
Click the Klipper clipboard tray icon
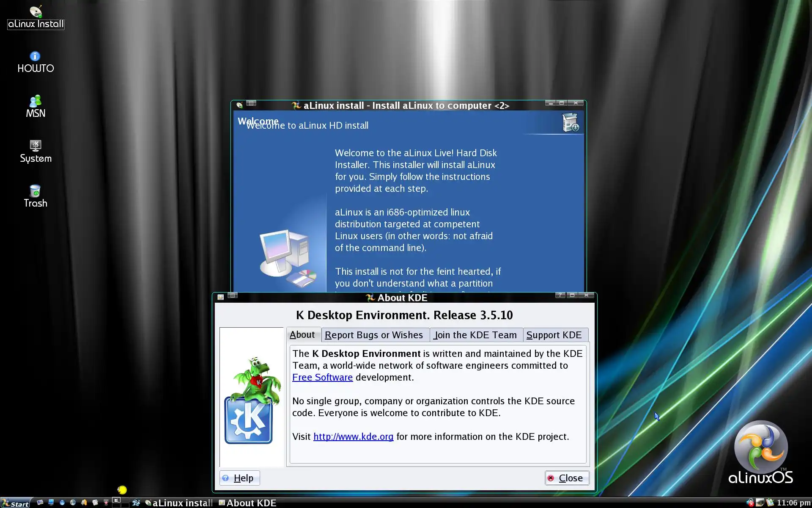pyautogui.click(x=770, y=502)
